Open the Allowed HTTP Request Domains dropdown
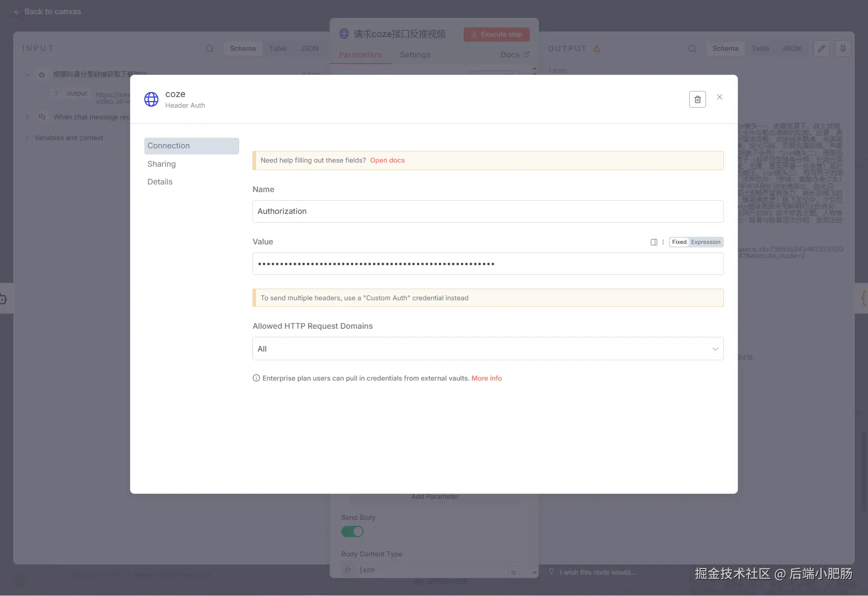 (x=488, y=349)
